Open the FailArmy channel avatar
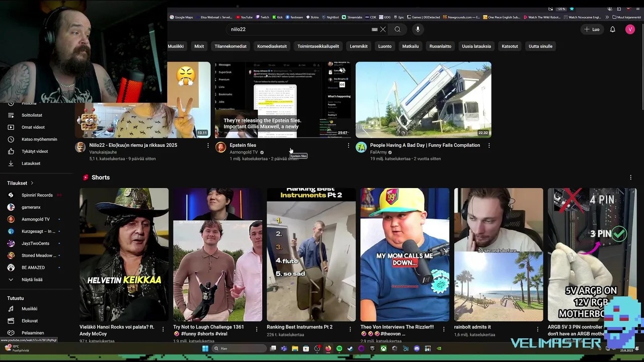Screen dimensions: 644x362 361,147
